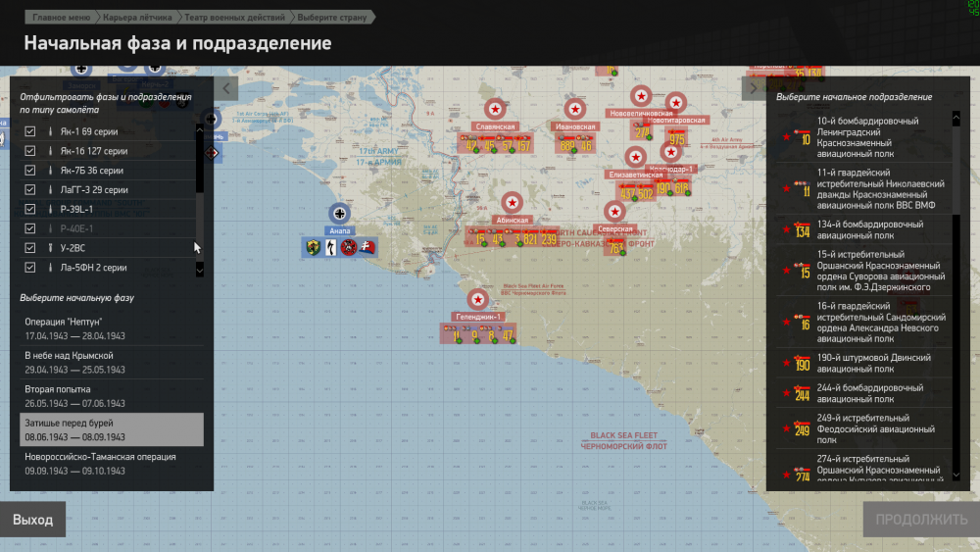Screen dimensions: 980x552
Task: Uncheck the У-2ВС aircraft filter
Action: [x=30, y=247]
